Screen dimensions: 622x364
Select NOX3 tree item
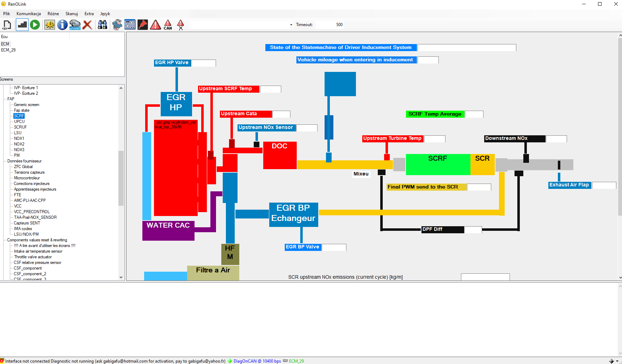[x=19, y=150]
